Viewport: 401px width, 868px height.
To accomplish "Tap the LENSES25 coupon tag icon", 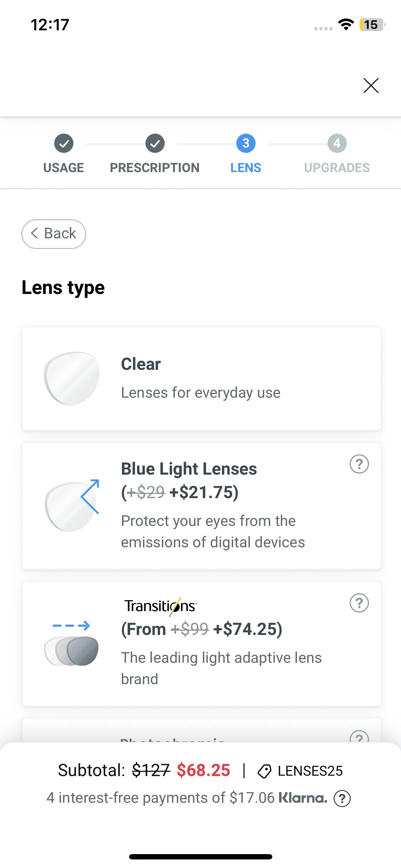I will [264, 771].
